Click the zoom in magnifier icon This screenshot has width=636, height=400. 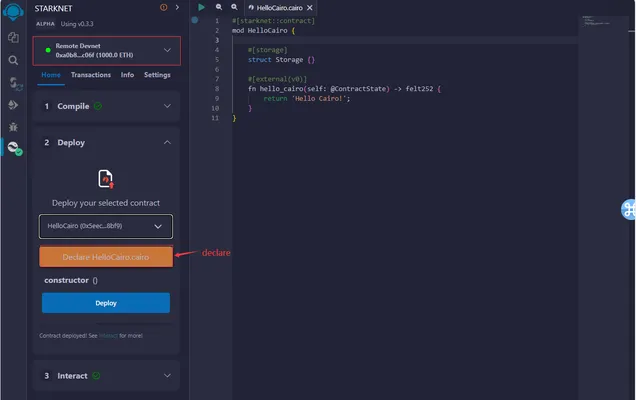pyautogui.click(x=234, y=7)
